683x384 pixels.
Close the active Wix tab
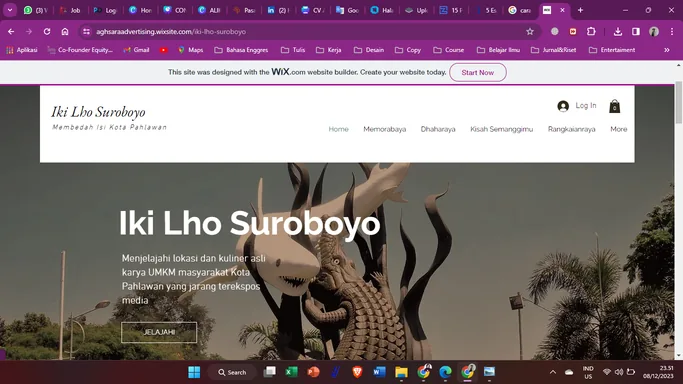tap(562, 10)
